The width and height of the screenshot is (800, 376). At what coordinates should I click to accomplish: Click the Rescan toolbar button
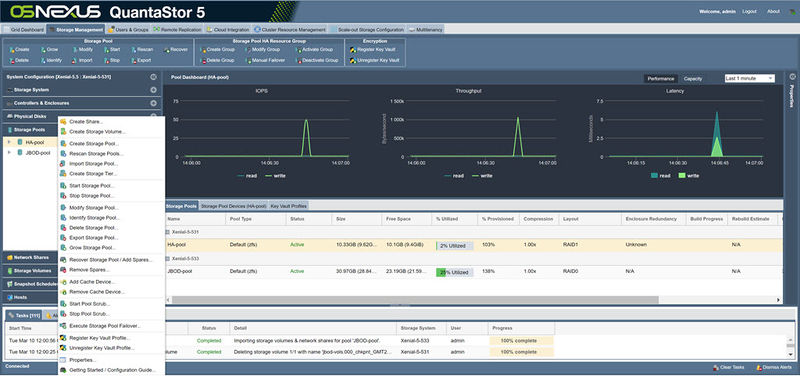[x=142, y=49]
